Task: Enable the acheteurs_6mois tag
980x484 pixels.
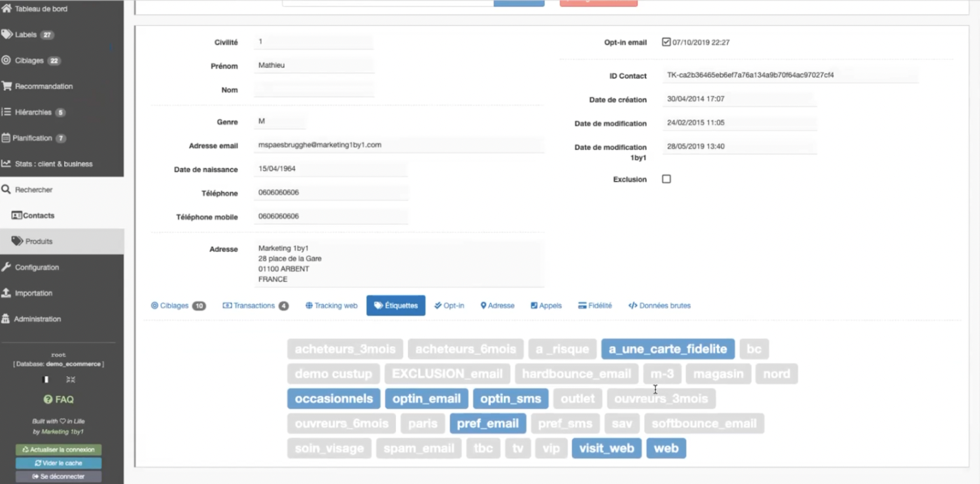Action: point(466,349)
